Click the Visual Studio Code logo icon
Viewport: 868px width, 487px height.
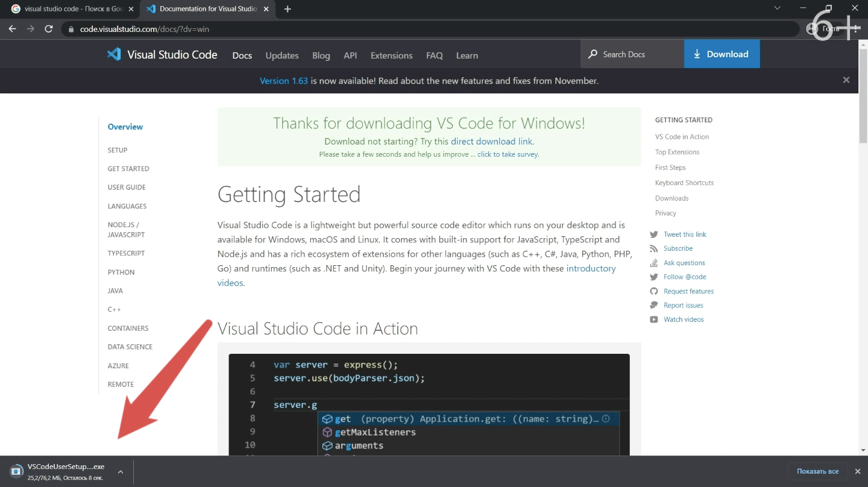pos(114,54)
